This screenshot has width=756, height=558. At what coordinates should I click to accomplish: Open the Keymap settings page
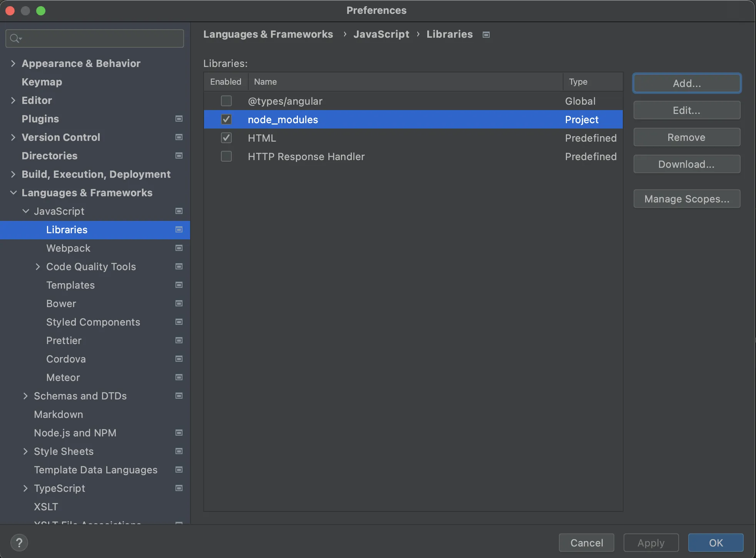pyautogui.click(x=42, y=82)
